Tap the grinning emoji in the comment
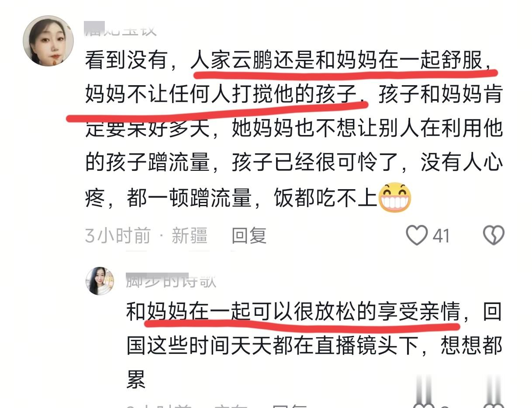This screenshot has height=408, width=532. (x=395, y=197)
